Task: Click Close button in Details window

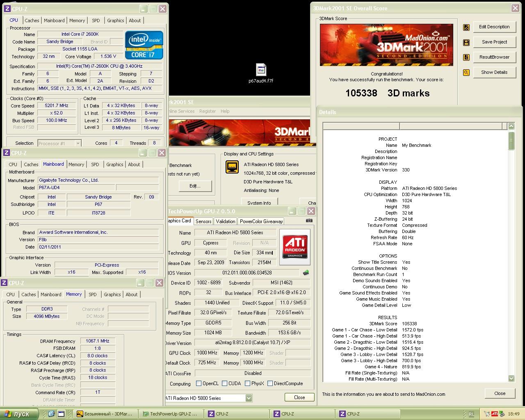Action: click(x=500, y=393)
